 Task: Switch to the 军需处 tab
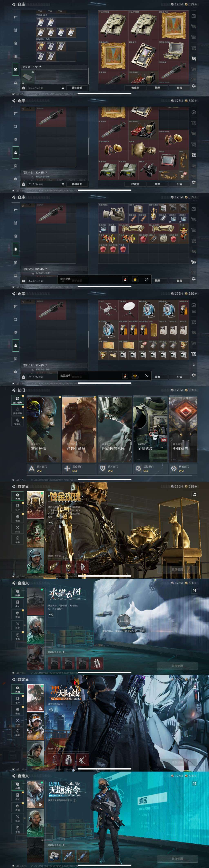[x=18, y=422]
